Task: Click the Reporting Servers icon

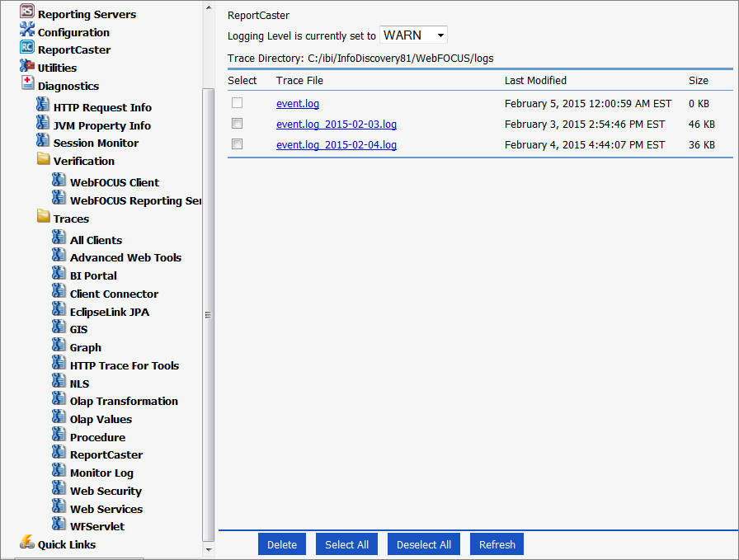Action: tap(27, 12)
